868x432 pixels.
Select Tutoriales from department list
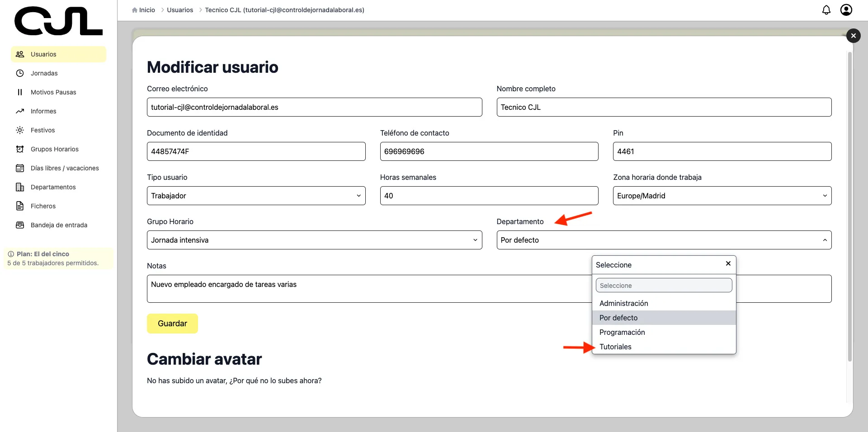[x=615, y=347]
